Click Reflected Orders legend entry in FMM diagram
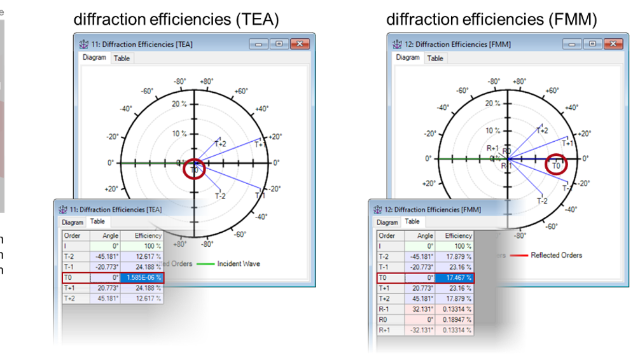The height and width of the screenshot is (360, 640). pyautogui.click(x=547, y=256)
